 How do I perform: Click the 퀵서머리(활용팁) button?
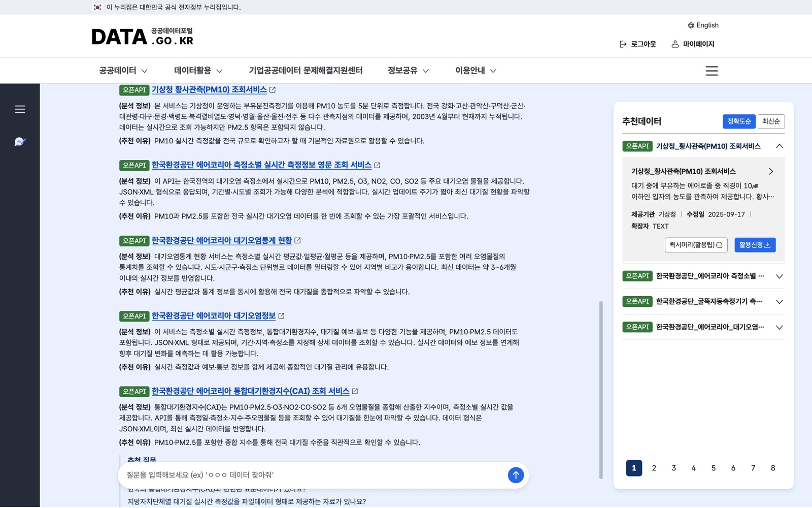696,245
